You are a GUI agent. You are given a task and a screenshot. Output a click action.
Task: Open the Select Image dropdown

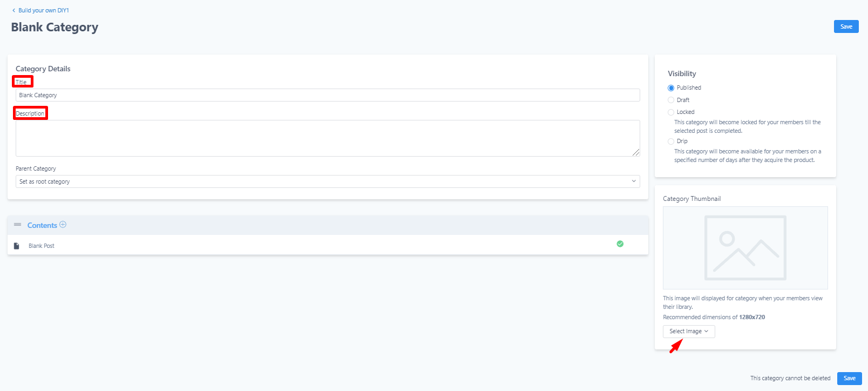(x=689, y=332)
